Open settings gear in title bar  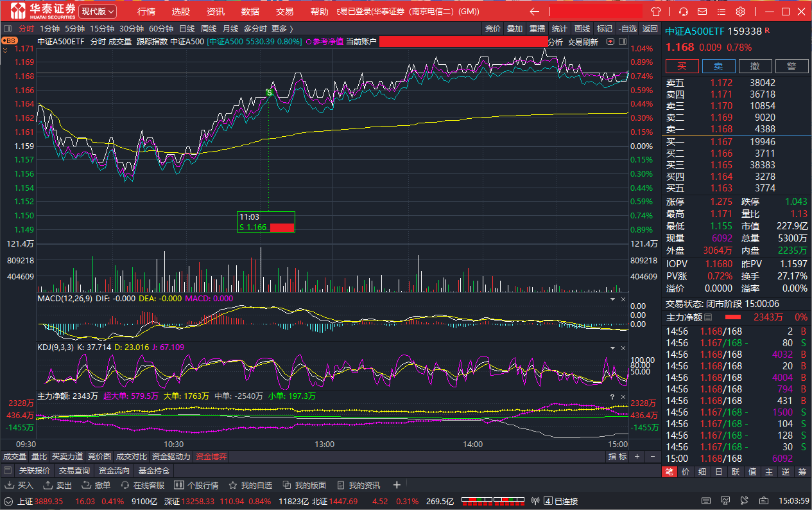[740, 12]
